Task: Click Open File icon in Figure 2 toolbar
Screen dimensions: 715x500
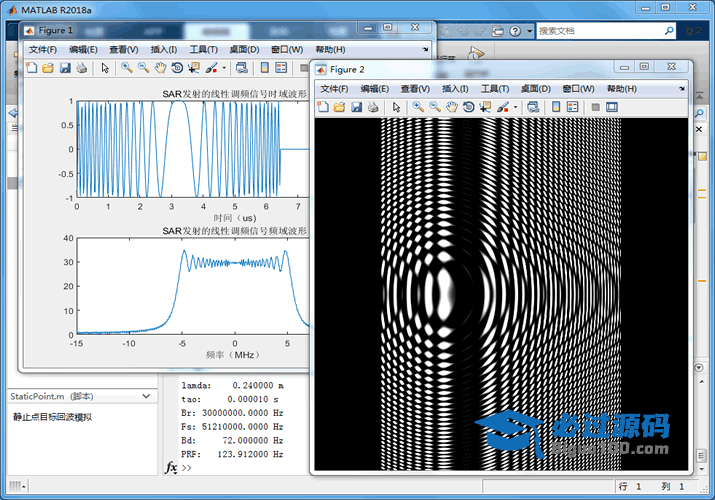Action: 339,107
